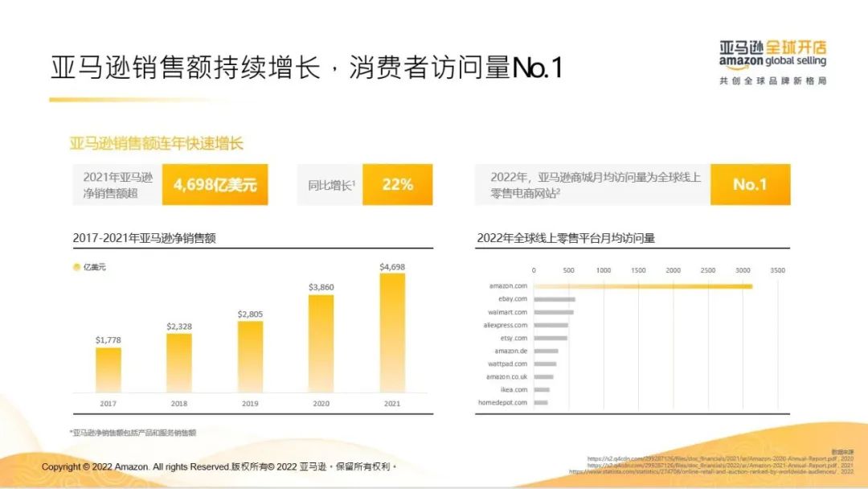
Task: Click the 2021 year axis label
Action: pos(392,404)
